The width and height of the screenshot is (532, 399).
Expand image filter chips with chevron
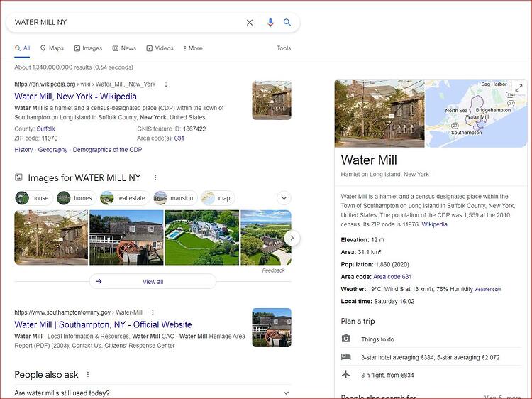click(284, 198)
